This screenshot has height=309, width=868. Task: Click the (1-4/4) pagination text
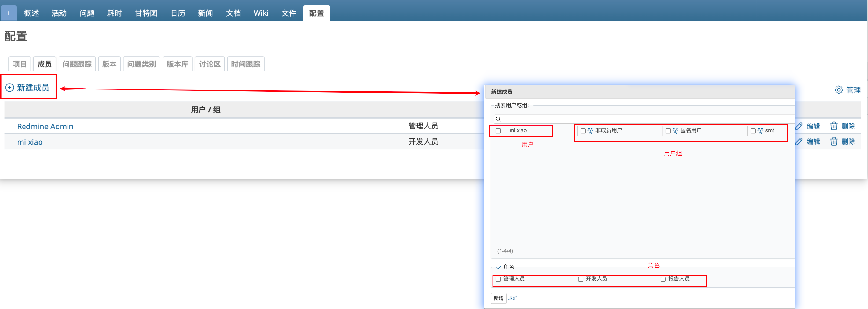[x=505, y=251]
